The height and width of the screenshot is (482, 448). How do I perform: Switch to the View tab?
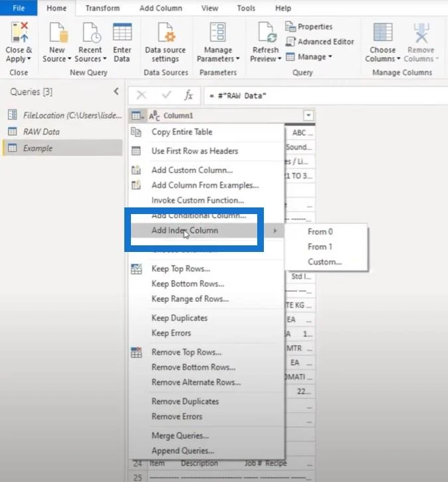coord(209,8)
